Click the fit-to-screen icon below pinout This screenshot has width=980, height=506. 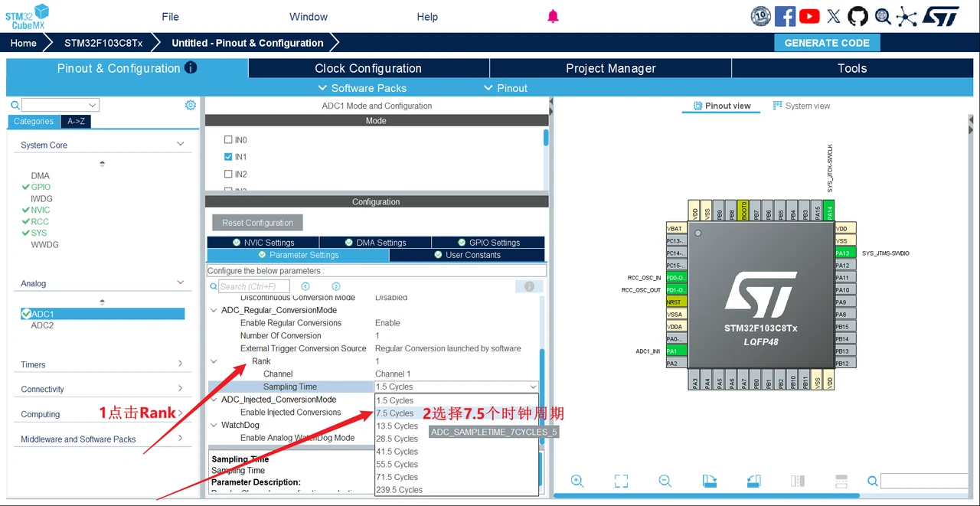click(621, 481)
